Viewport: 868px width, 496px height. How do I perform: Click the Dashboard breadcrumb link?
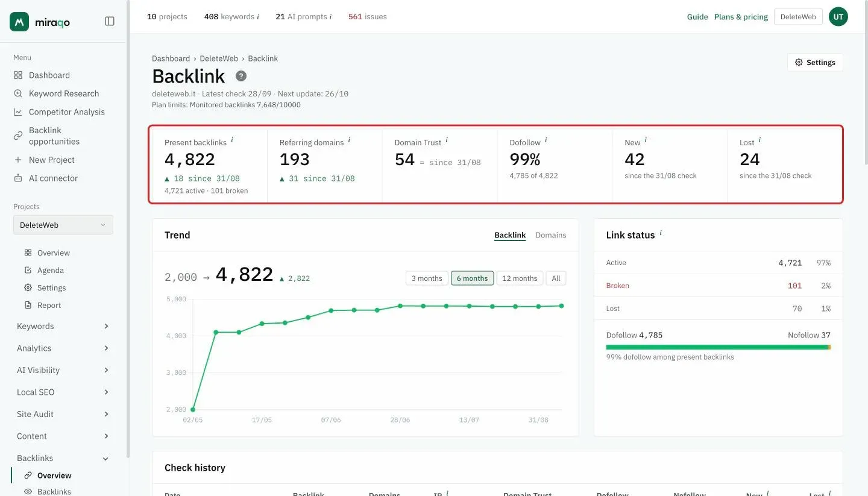tap(171, 58)
